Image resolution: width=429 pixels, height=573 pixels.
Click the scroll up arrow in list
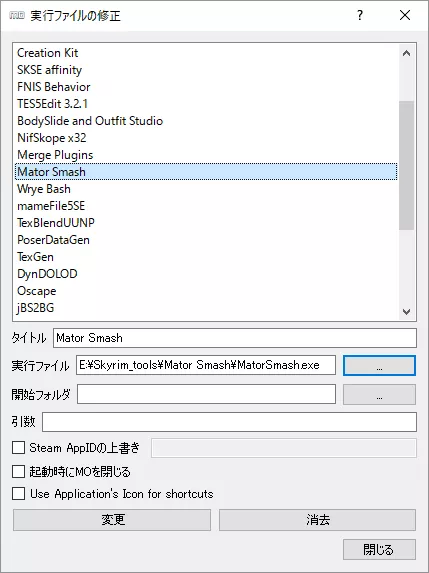tap(406, 53)
